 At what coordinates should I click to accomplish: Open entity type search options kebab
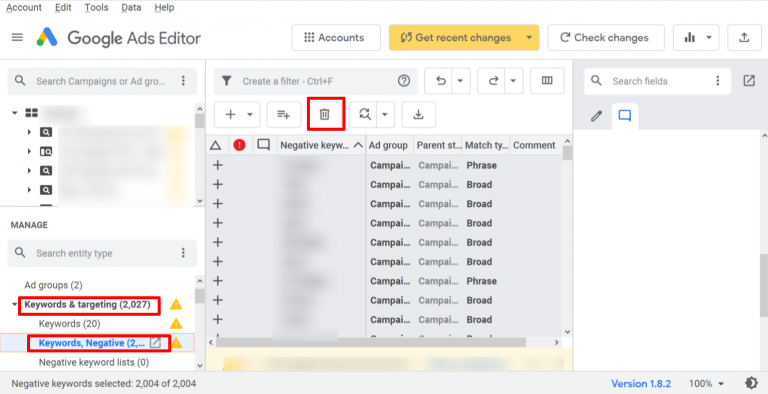(x=184, y=253)
